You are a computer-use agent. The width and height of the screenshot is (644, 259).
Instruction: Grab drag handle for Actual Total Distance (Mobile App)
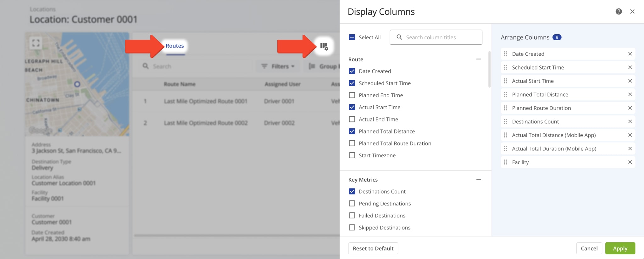click(x=505, y=135)
